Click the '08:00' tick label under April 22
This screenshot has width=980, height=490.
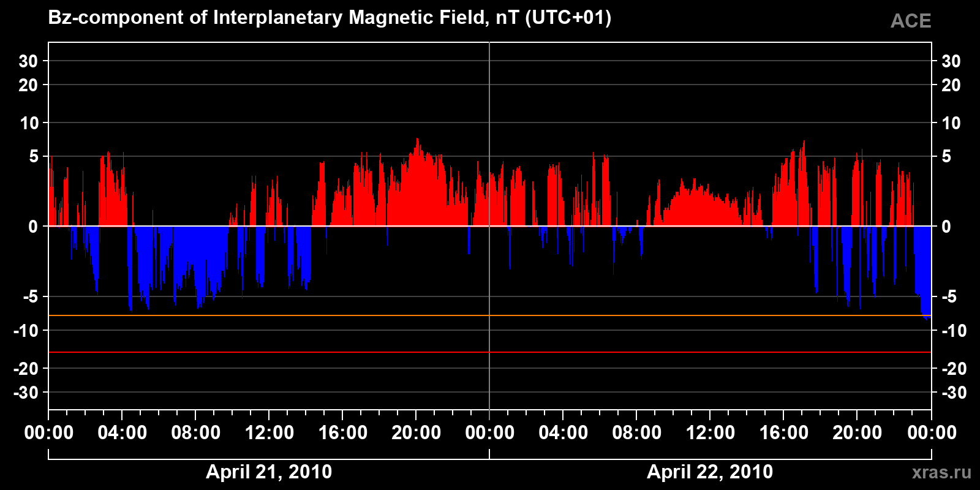pos(637,433)
